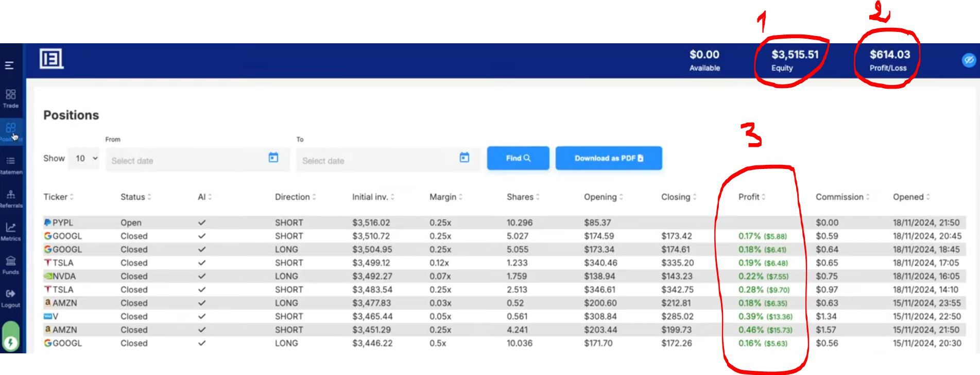
Task: Click Profit/Loss value $614.03
Action: point(890,55)
